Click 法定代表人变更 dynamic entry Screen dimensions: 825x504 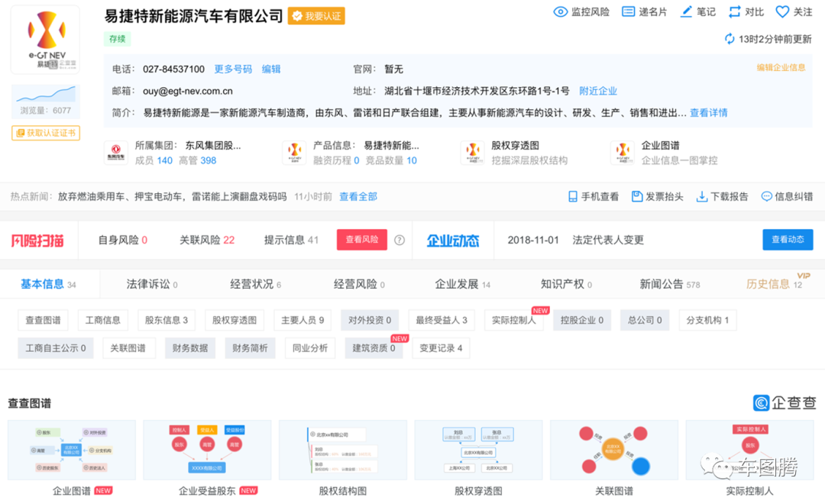pos(608,240)
